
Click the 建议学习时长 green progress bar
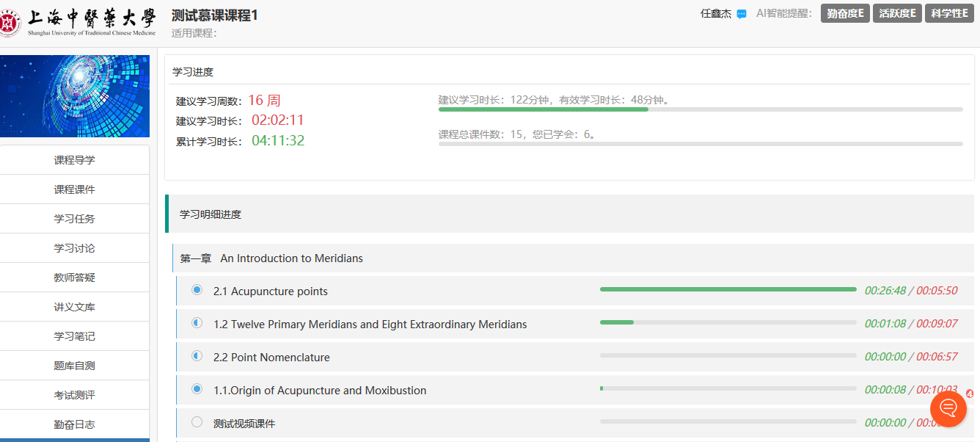(x=543, y=109)
